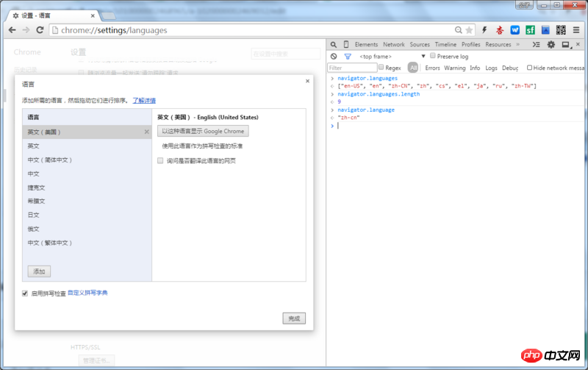
Task: Expand more DevTools tabs chevron
Action: (x=518, y=44)
